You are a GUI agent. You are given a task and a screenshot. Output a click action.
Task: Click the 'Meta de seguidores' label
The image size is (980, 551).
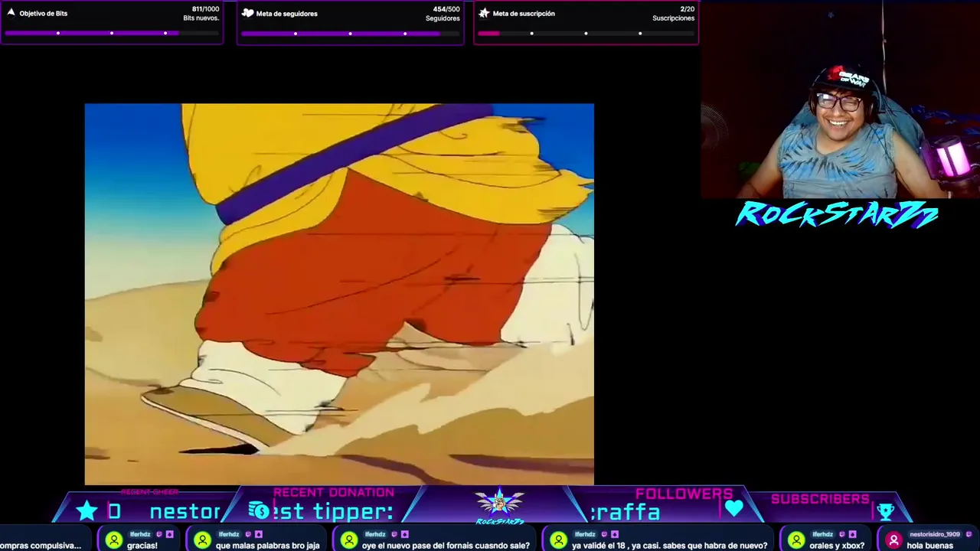coord(286,14)
